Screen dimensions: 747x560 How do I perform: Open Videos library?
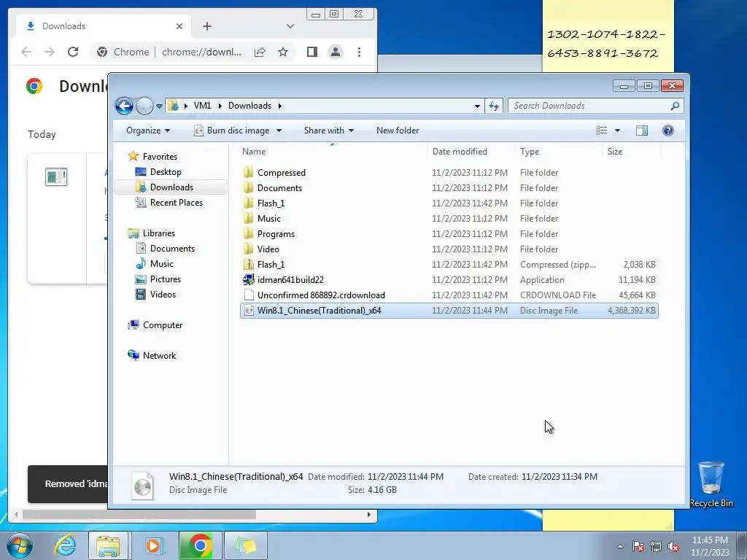coord(156,295)
